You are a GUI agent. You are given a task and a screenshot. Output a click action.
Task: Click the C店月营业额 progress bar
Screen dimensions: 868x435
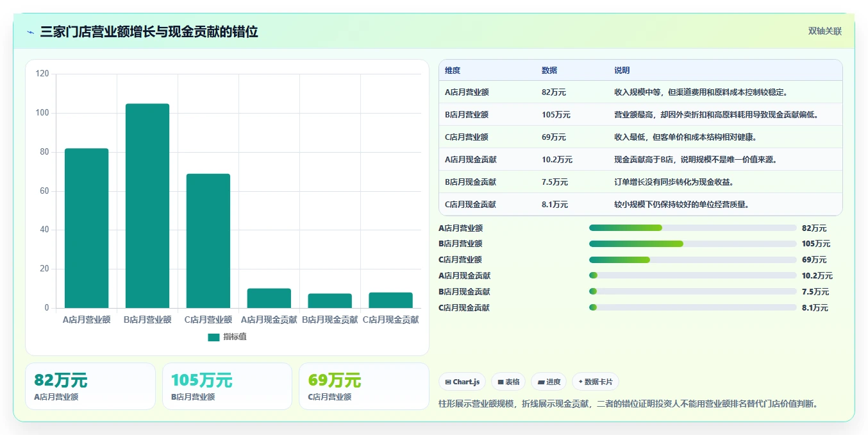pyautogui.click(x=693, y=260)
